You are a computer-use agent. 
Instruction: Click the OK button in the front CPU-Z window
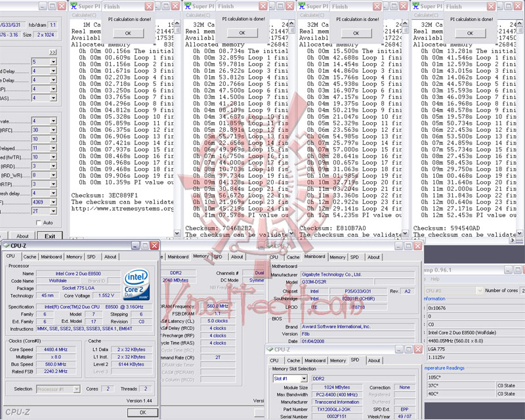142,412
